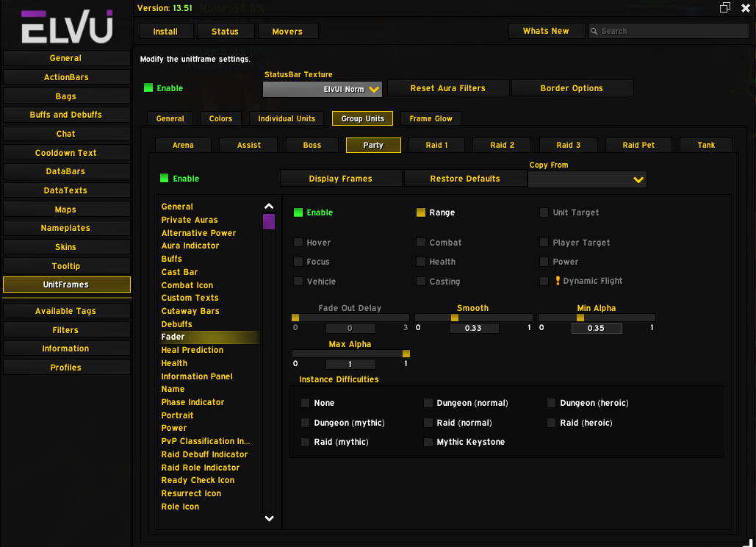
Task: Expand the Copy From dropdown
Action: [x=587, y=179]
